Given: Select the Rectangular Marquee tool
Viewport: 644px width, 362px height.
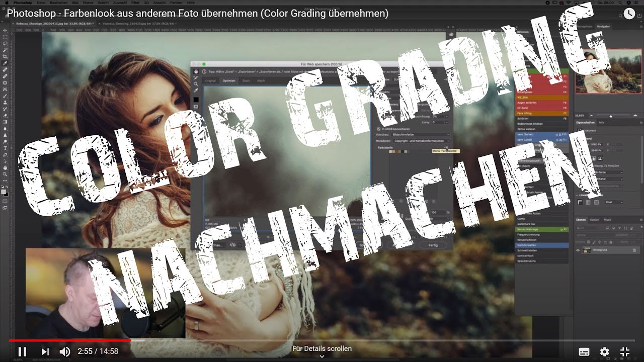Looking at the screenshot, I should pos(6,37).
